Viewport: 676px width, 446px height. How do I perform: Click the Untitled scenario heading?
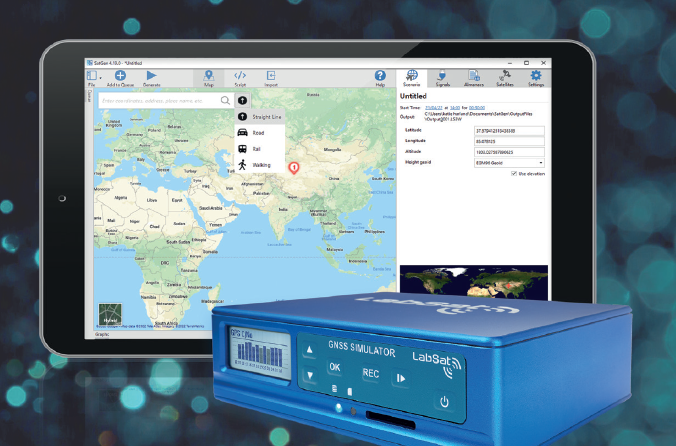(413, 96)
